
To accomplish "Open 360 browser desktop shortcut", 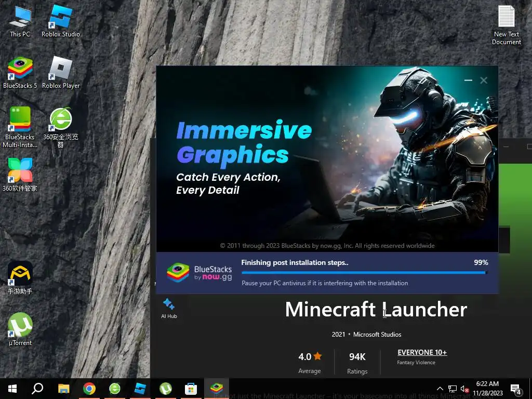I will pyautogui.click(x=61, y=127).
